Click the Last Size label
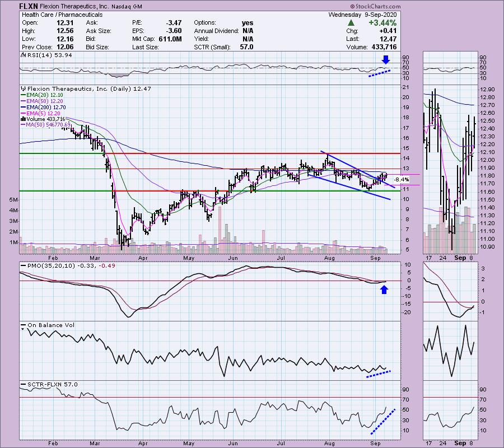Screen dimensions: 504x448 pyautogui.click(x=145, y=47)
